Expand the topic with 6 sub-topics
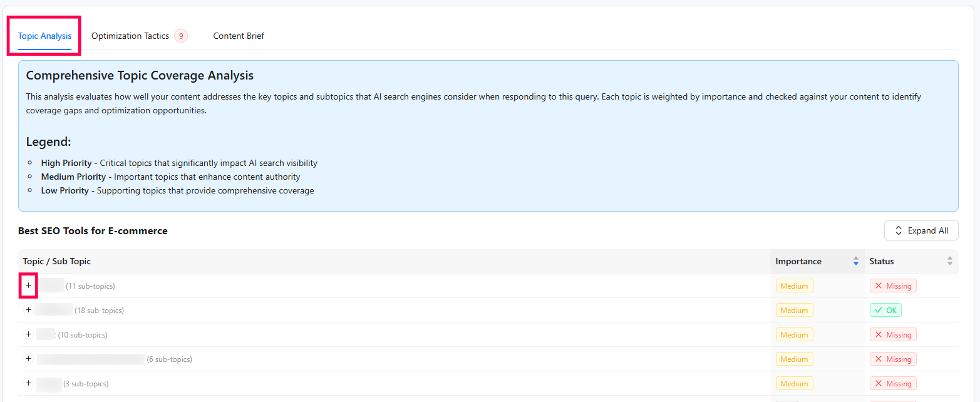 (28, 358)
